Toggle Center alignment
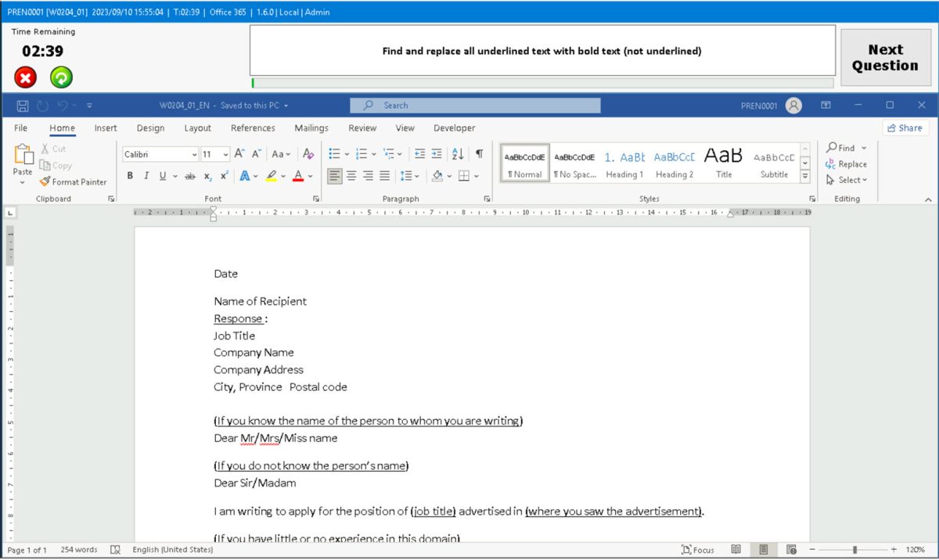This screenshot has width=939, height=560. (351, 176)
